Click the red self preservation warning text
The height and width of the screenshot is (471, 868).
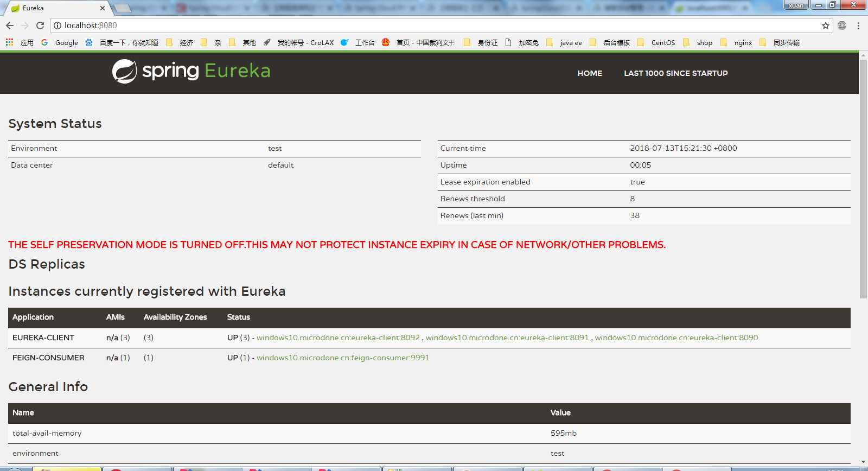click(x=337, y=245)
